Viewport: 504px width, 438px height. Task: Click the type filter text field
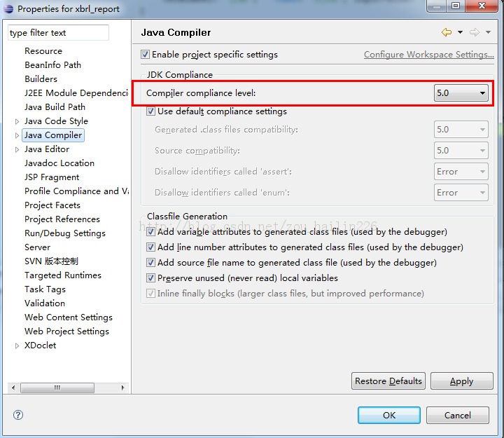pyautogui.click(x=59, y=33)
